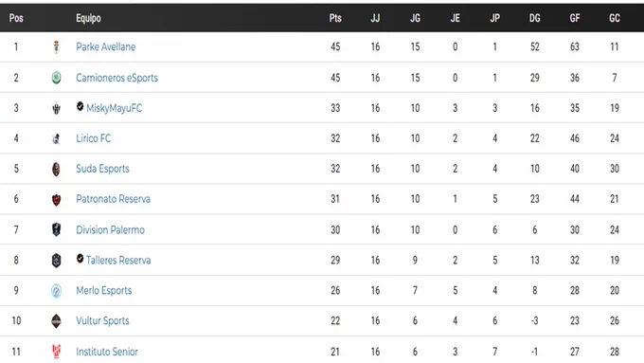This screenshot has height=363, width=644.
Task: Click the Camioneros eSports green crest icon
Action: click(56, 78)
